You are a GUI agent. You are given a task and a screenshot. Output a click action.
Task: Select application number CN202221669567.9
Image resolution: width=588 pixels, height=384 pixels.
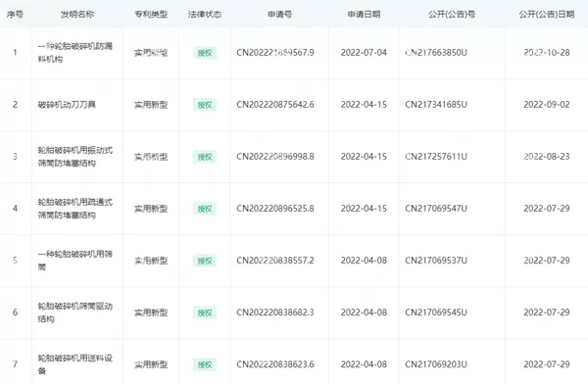tap(275, 53)
